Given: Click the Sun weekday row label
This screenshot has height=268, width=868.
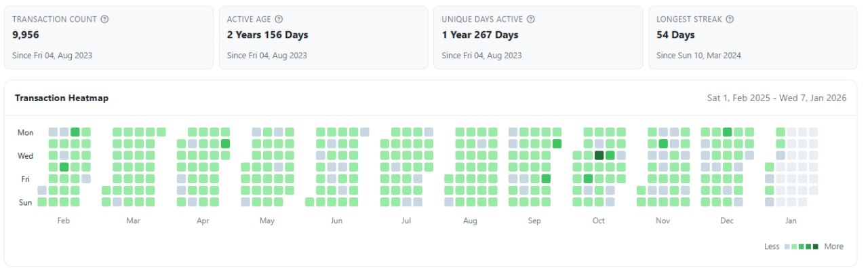Looking at the screenshot, I should pos(25,202).
